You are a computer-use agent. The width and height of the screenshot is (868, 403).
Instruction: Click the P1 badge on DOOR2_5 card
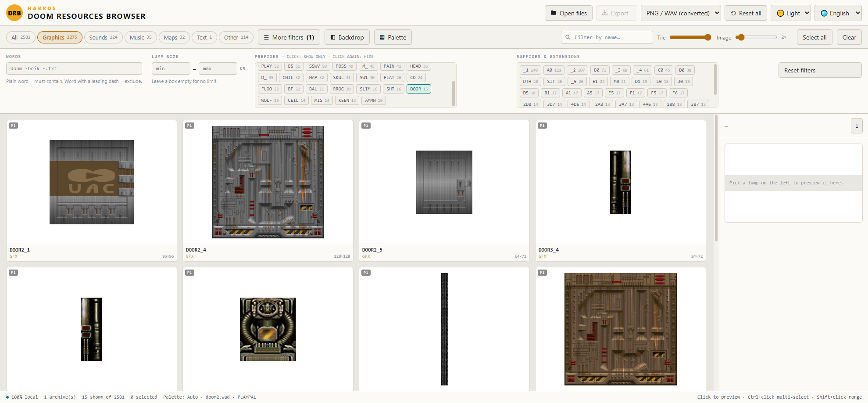pos(366,126)
